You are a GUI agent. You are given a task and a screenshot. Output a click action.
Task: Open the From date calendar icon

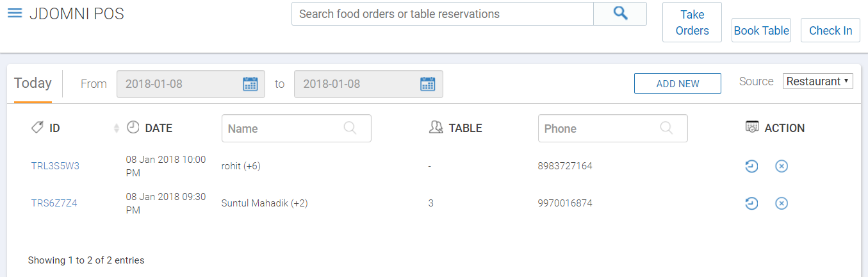[x=250, y=84]
